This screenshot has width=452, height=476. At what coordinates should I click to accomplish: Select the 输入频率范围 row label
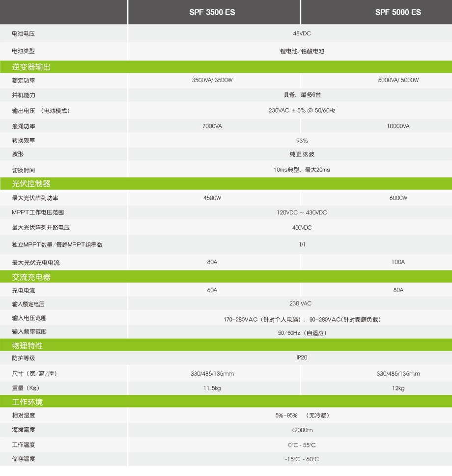click(29, 332)
